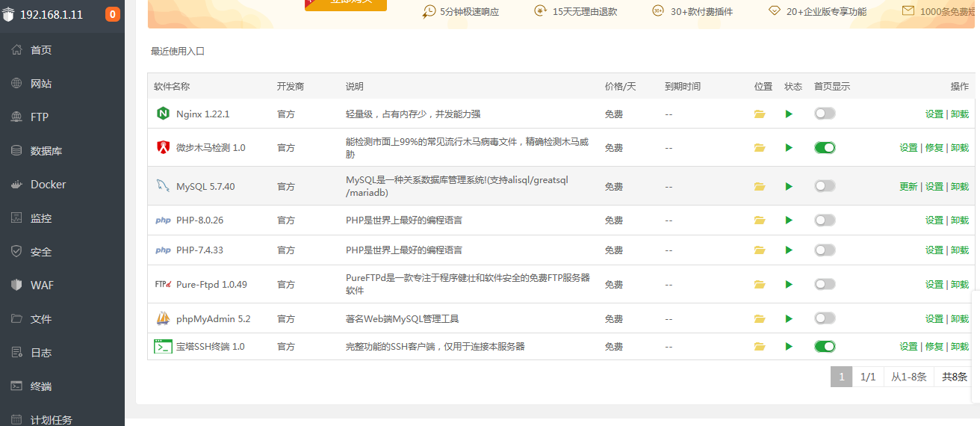Image resolution: width=980 pixels, height=426 pixels.
Task: Enable homepage display for PHP-7.4.33
Action: (825, 250)
